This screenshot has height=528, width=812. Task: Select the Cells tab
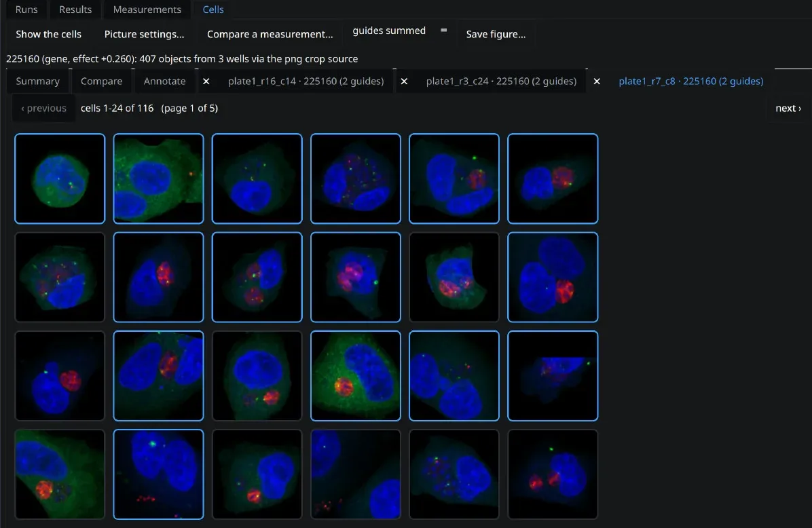click(213, 10)
